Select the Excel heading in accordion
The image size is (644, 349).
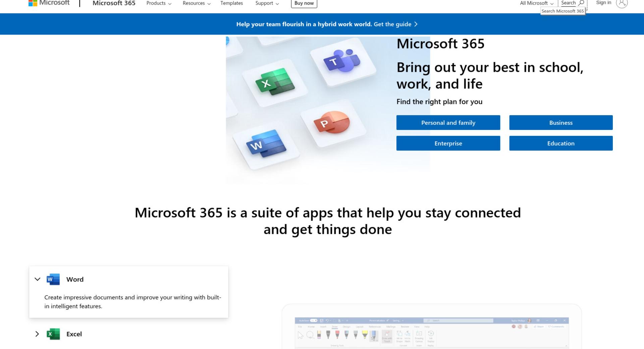(74, 334)
